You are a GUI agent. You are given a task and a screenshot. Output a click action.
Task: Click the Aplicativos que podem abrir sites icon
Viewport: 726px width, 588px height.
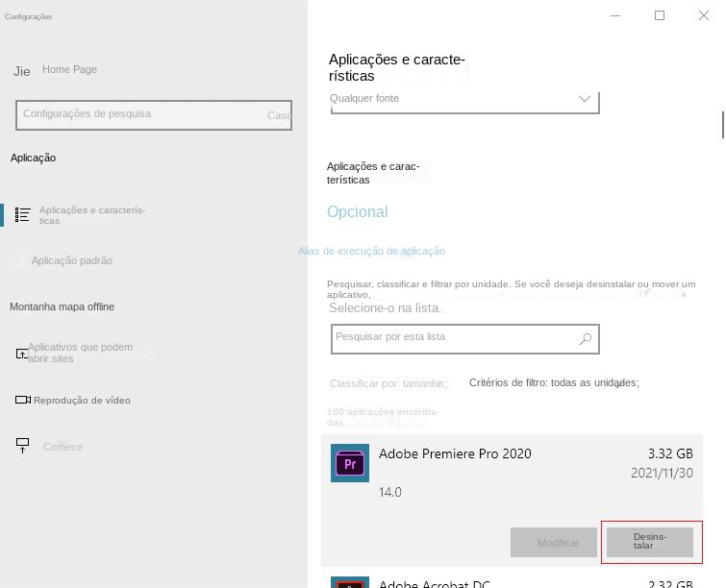click(22, 354)
